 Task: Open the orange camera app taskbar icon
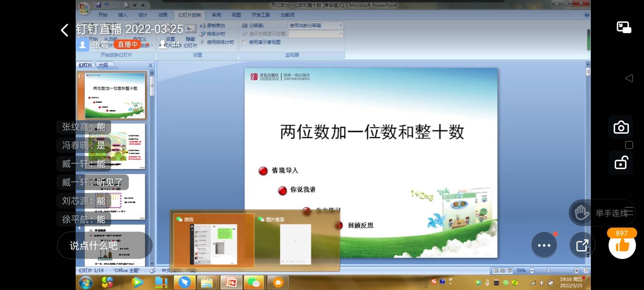coord(278,283)
